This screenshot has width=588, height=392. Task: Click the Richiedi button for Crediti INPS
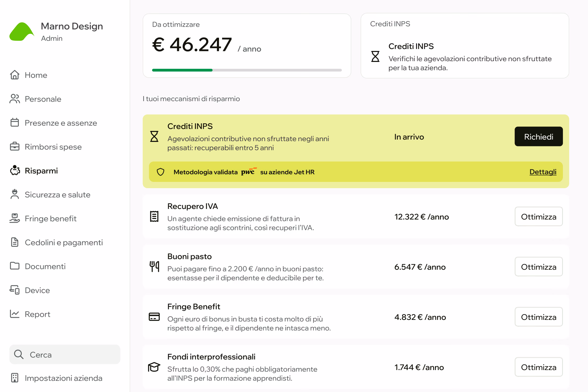click(x=539, y=137)
